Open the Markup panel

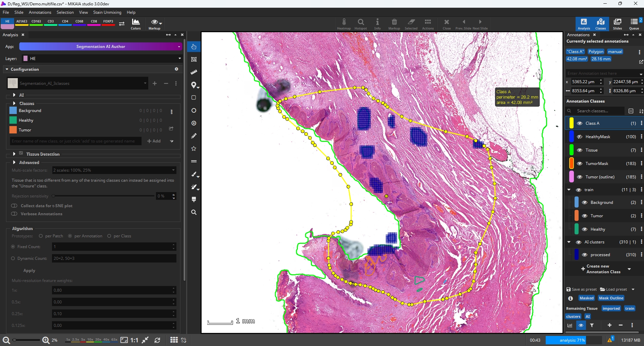[x=394, y=23]
